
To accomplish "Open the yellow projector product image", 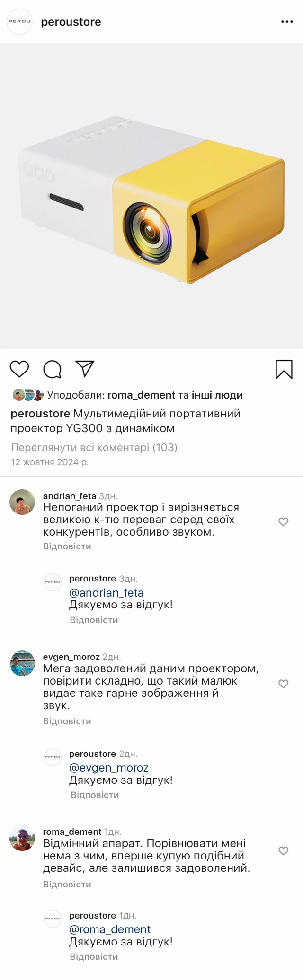I will [151, 196].
